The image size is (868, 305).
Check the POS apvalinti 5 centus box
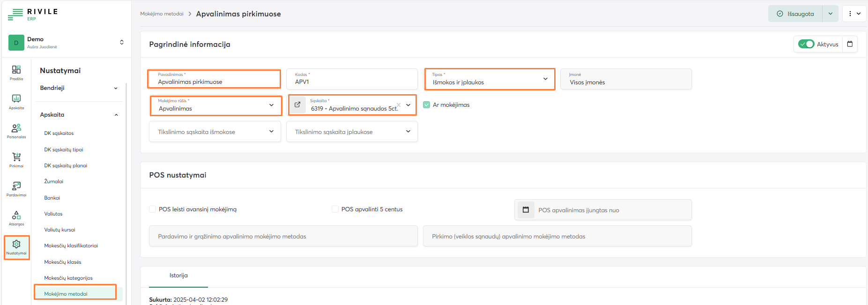335,209
